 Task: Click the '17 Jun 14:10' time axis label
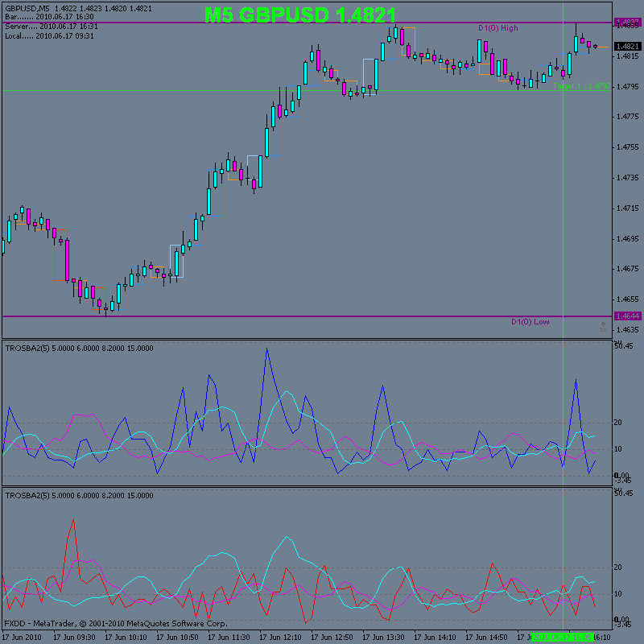coord(436,637)
